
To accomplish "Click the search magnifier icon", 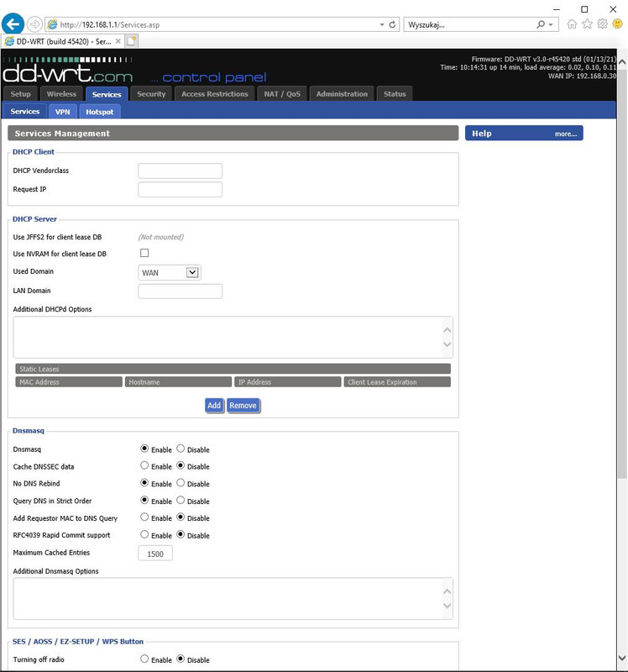I will pyautogui.click(x=541, y=24).
